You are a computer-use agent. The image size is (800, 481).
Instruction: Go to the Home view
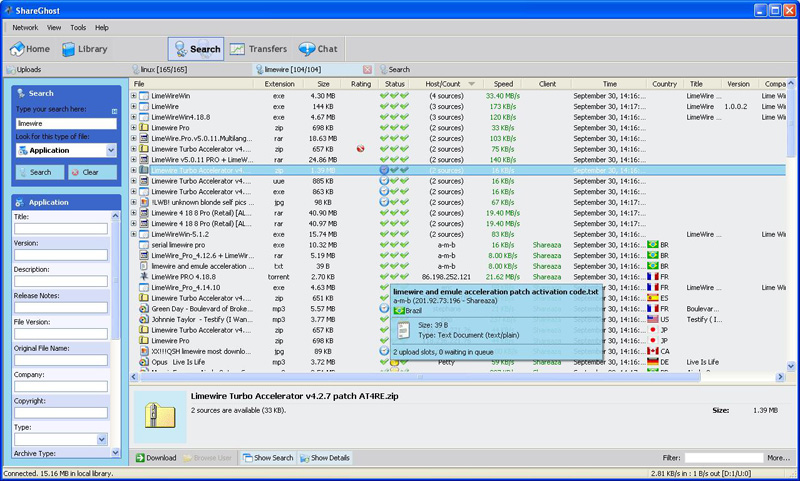pyautogui.click(x=30, y=49)
